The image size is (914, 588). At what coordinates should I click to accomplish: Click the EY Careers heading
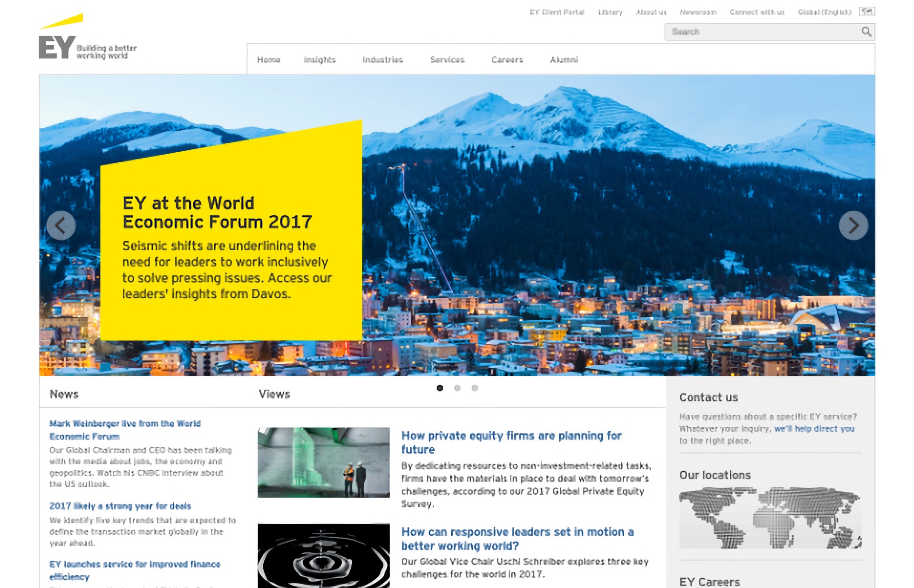pyautogui.click(x=709, y=582)
